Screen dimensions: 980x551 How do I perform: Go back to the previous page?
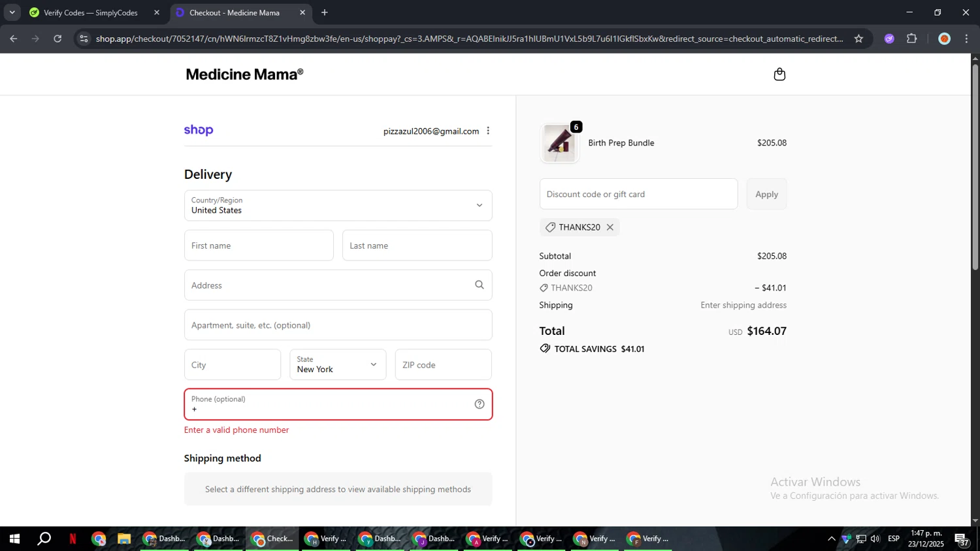pos(14,39)
